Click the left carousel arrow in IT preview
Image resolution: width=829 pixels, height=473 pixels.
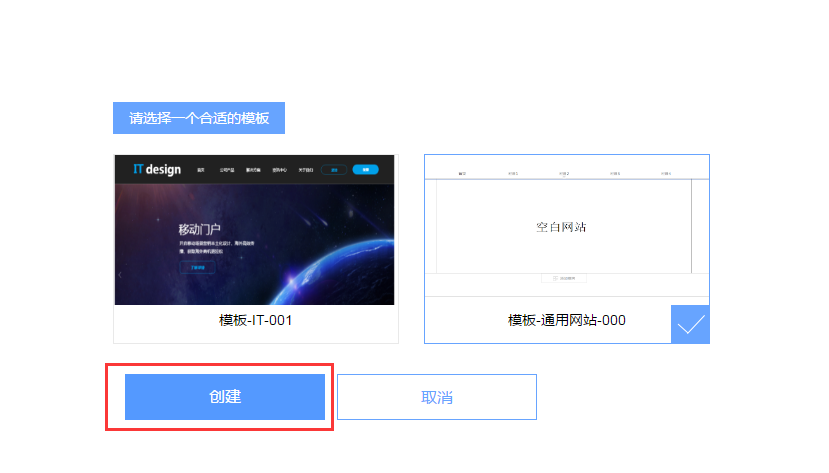point(120,275)
